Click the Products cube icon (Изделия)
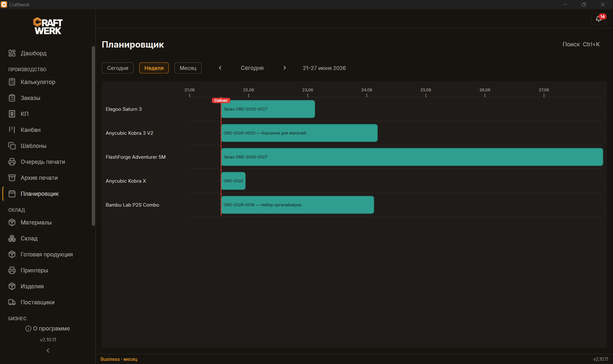613x364 pixels. [x=12, y=286]
